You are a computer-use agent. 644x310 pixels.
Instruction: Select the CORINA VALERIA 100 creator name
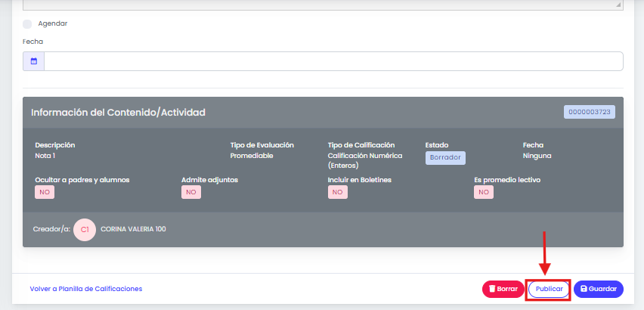point(134,229)
